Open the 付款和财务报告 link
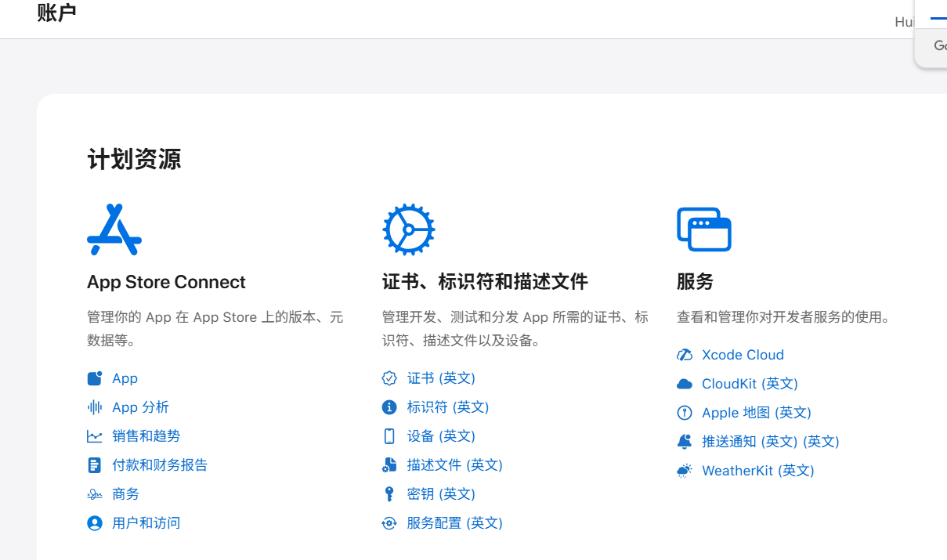Screen dimensions: 947x560 coord(160,465)
